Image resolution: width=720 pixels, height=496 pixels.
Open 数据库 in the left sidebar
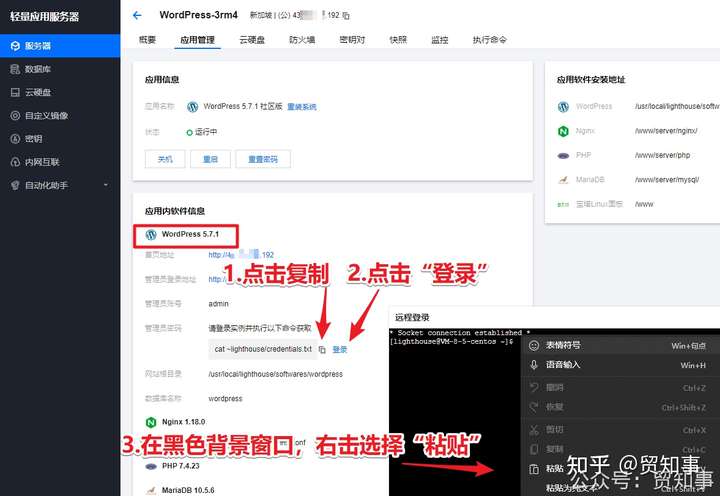coord(60,69)
